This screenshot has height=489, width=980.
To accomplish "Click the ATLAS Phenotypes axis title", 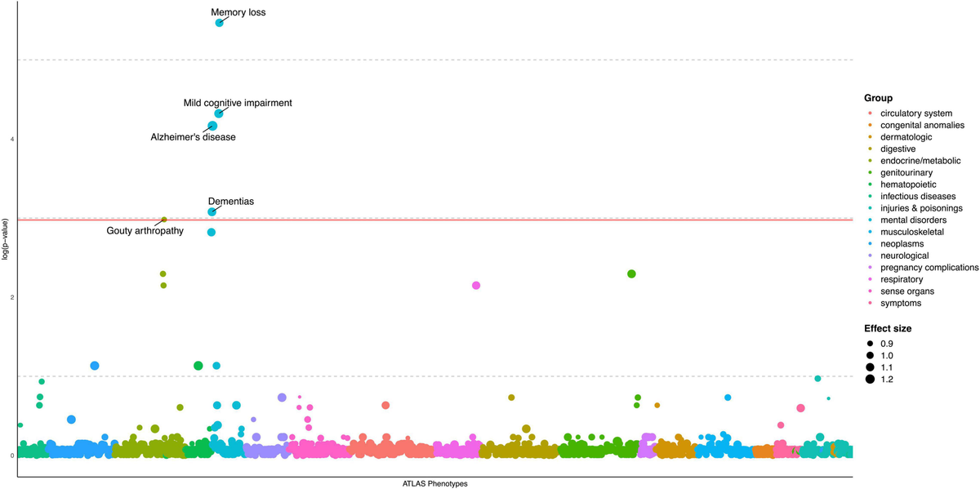I will [x=433, y=483].
